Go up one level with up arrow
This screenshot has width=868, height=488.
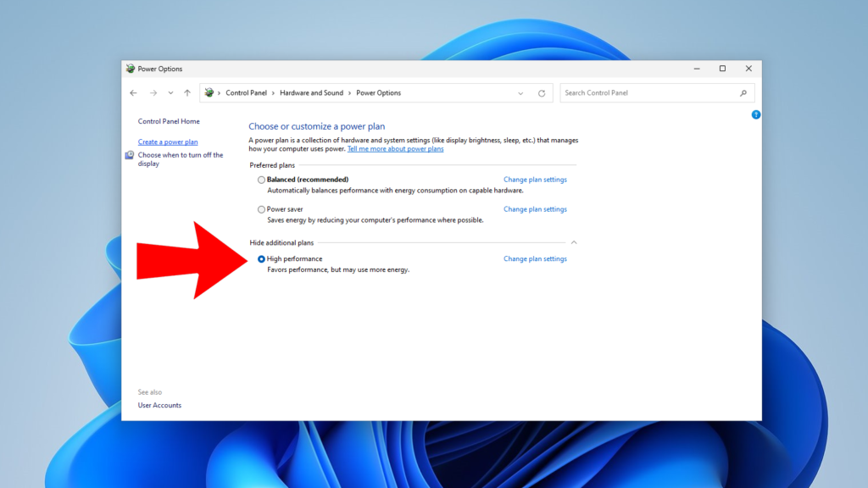187,93
